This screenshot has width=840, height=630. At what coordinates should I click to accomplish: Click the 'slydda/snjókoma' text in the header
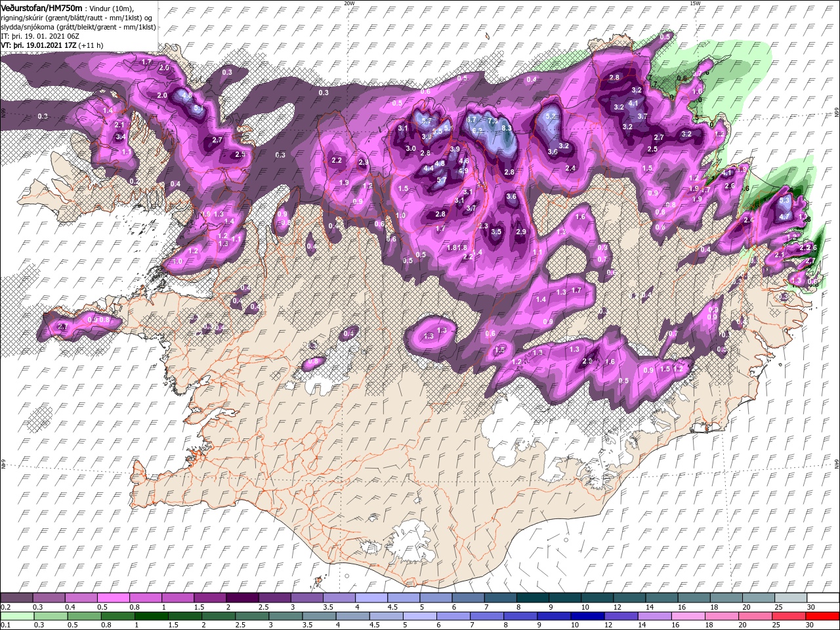point(27,27)
